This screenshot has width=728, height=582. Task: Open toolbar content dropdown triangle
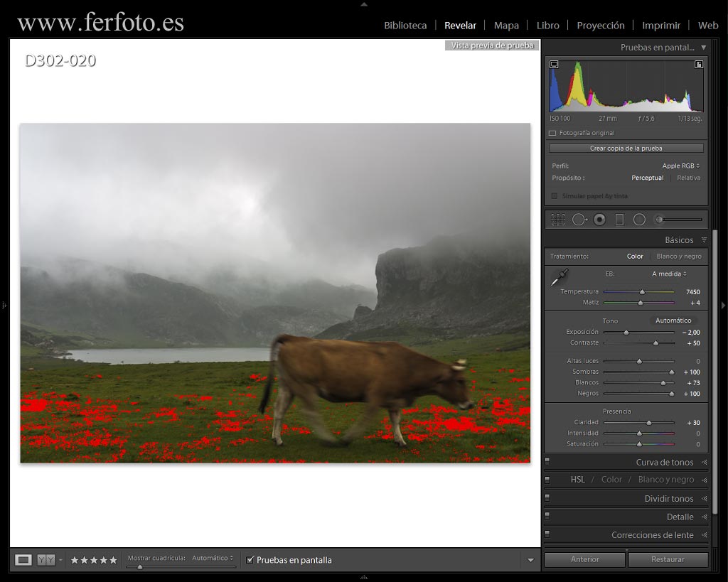[530, 560]
